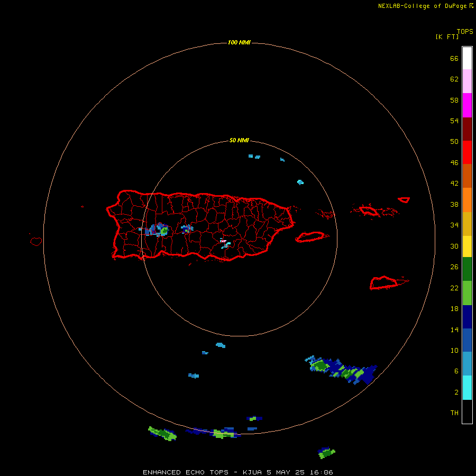Click the "2" legend value

tap(456, 392)
